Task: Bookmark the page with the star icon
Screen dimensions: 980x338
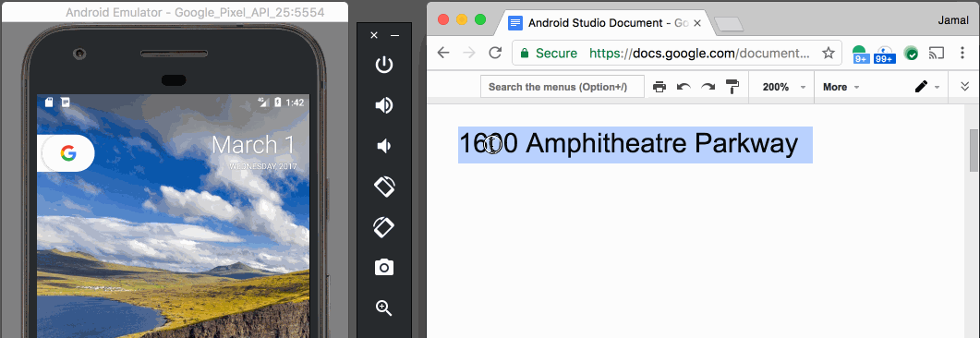Action: point(829,54)
